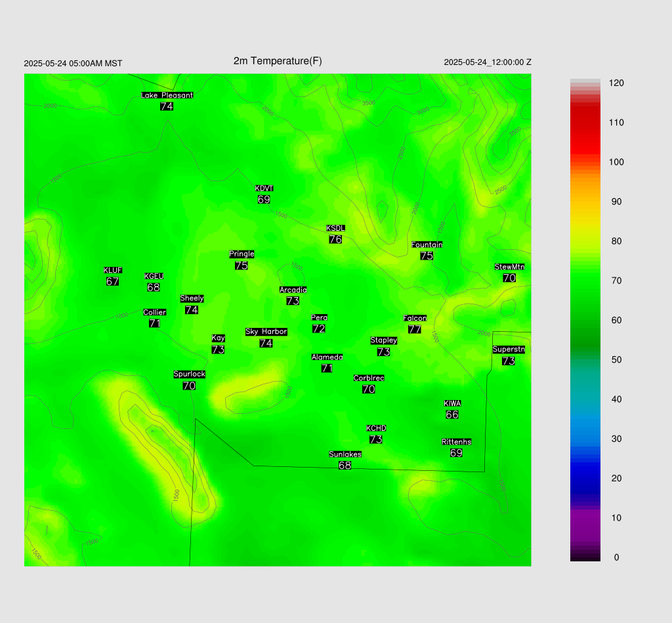Click the StewMtn station label

coord(509,267)
